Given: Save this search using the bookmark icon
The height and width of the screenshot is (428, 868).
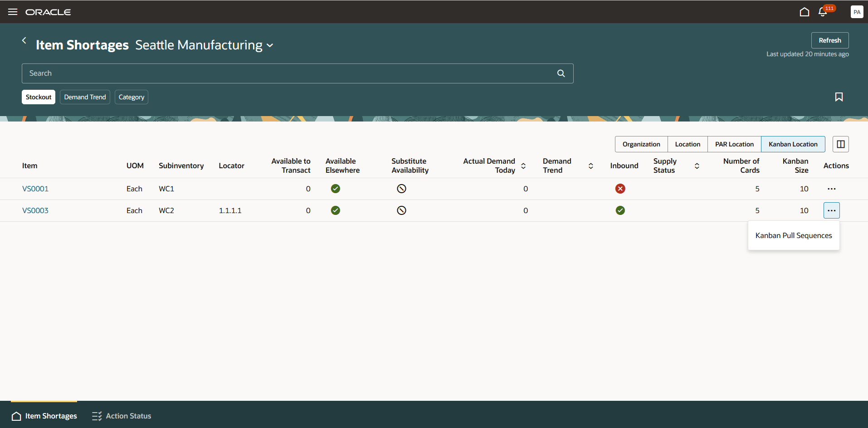Looking at the screenshot, I should coord(839,97).
